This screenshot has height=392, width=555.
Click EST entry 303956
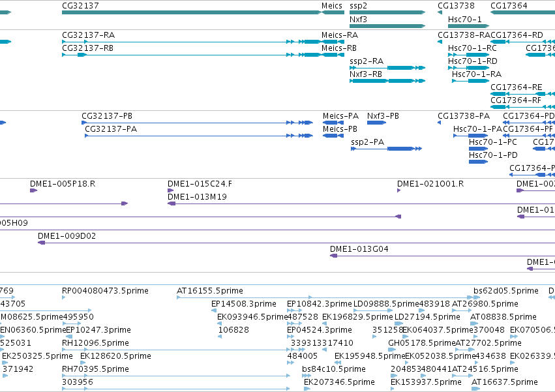click(x=176, y=389)
